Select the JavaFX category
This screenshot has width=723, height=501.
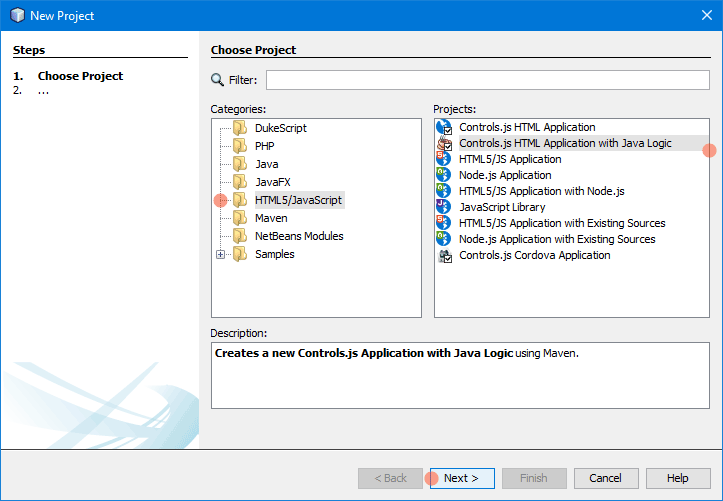(273, 182)
